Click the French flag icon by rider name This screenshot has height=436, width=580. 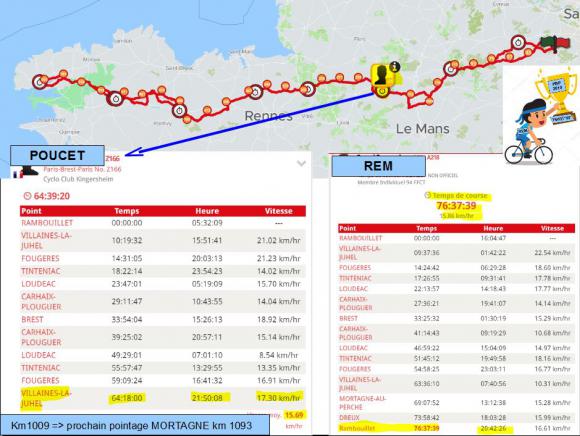click(18, 175)
